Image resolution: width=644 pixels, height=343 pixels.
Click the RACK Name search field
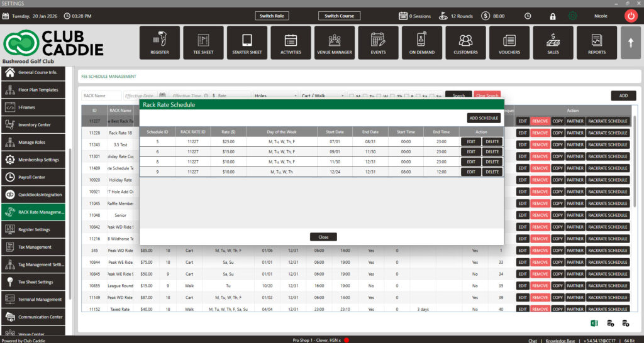(x=101, y=95)
